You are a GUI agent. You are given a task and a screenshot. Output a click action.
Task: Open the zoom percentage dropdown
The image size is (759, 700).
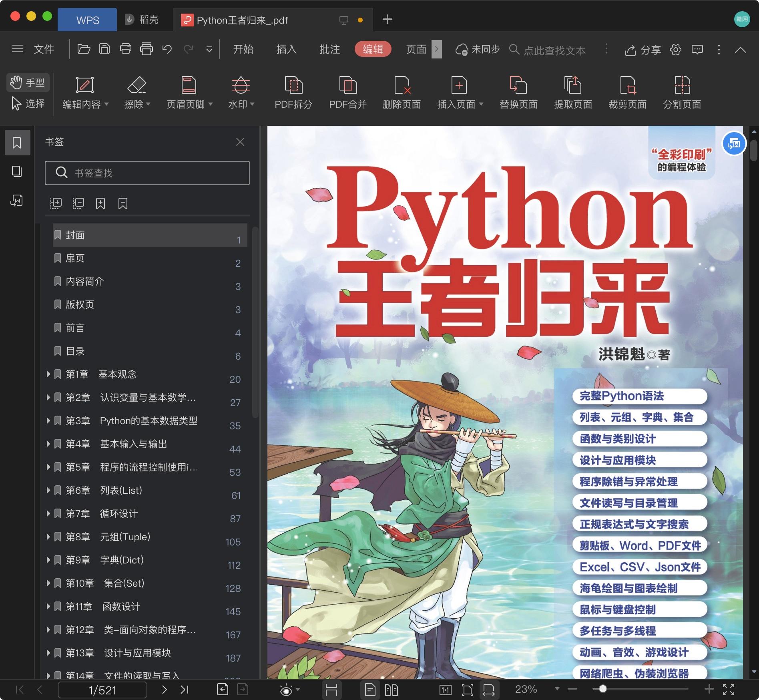pos(557,689)
